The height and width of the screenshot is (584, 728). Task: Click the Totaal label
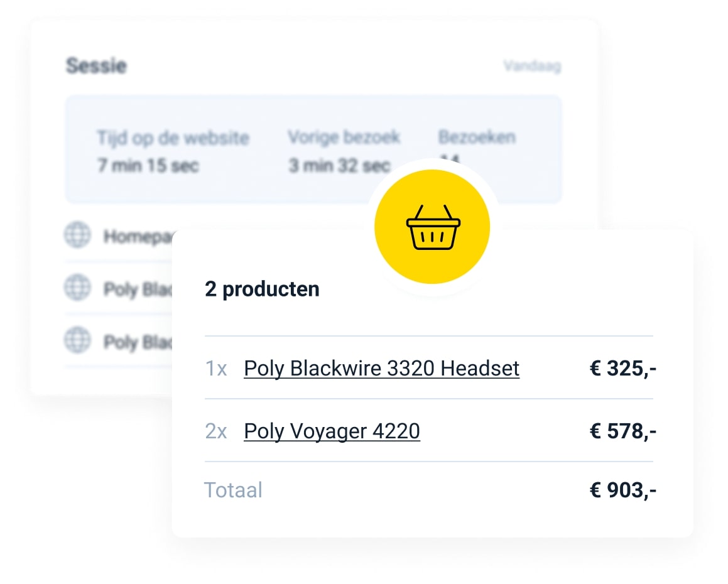(x=234, y=490)
